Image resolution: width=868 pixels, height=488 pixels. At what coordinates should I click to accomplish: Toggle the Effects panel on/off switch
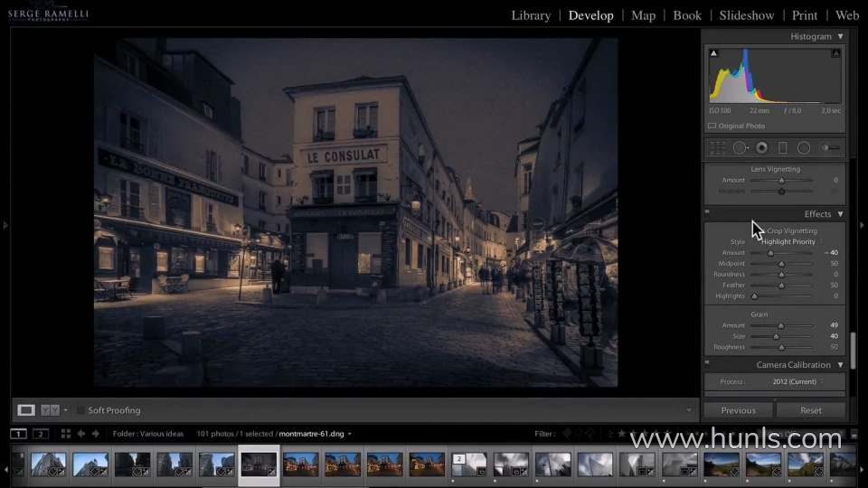coord(707,214)
